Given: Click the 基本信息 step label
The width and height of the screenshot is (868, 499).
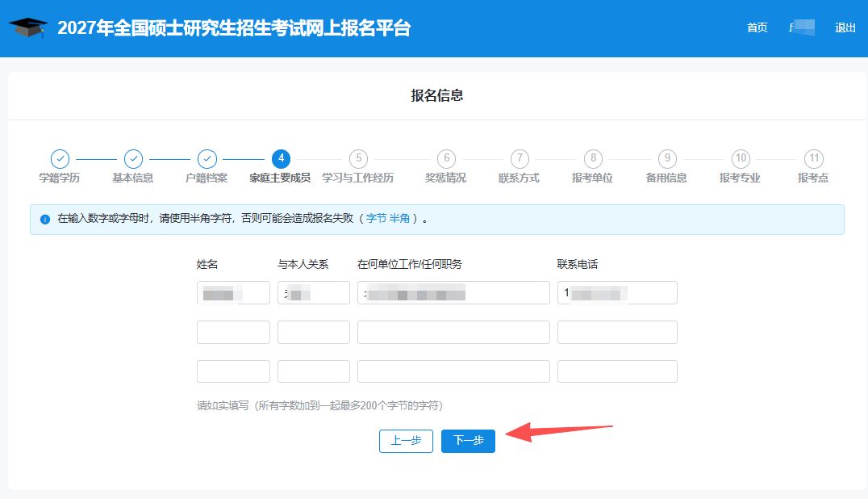Looking at the screenshot, I should (133, 178).
